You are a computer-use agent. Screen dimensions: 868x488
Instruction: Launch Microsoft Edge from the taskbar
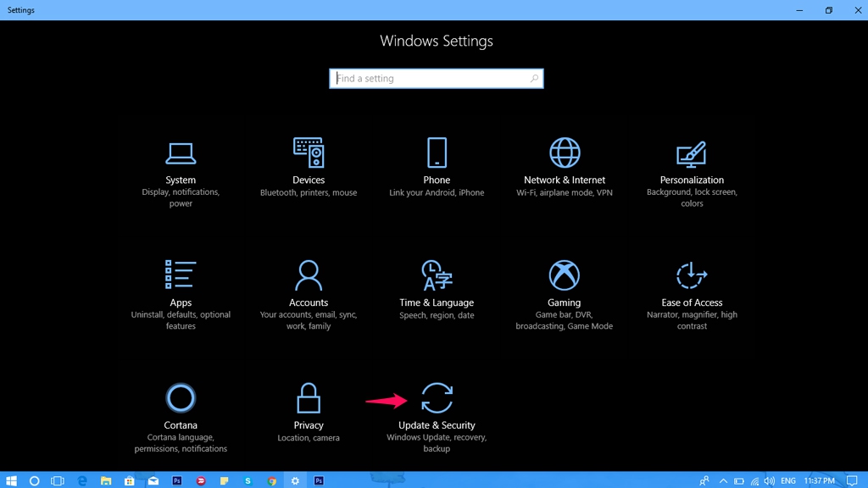click(82, 480)
